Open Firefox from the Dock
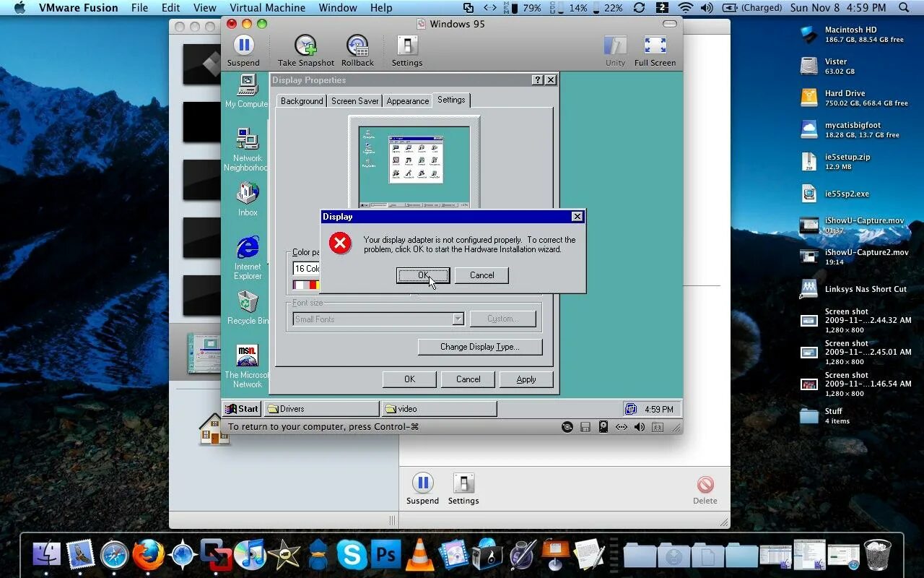This screenshot has width=924, height=578. 148,555
